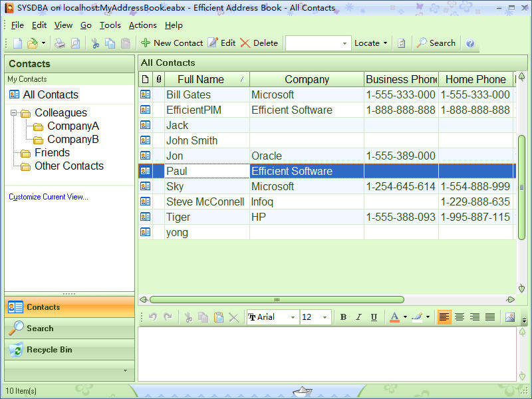Screen dimensions: 532x399
Task: Open the File menu
Action: pos(17,25)
